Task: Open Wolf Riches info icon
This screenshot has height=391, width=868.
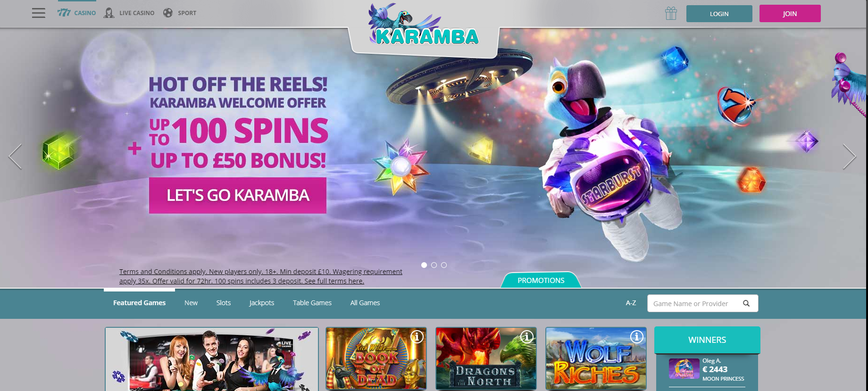Action: coord(637,336)
